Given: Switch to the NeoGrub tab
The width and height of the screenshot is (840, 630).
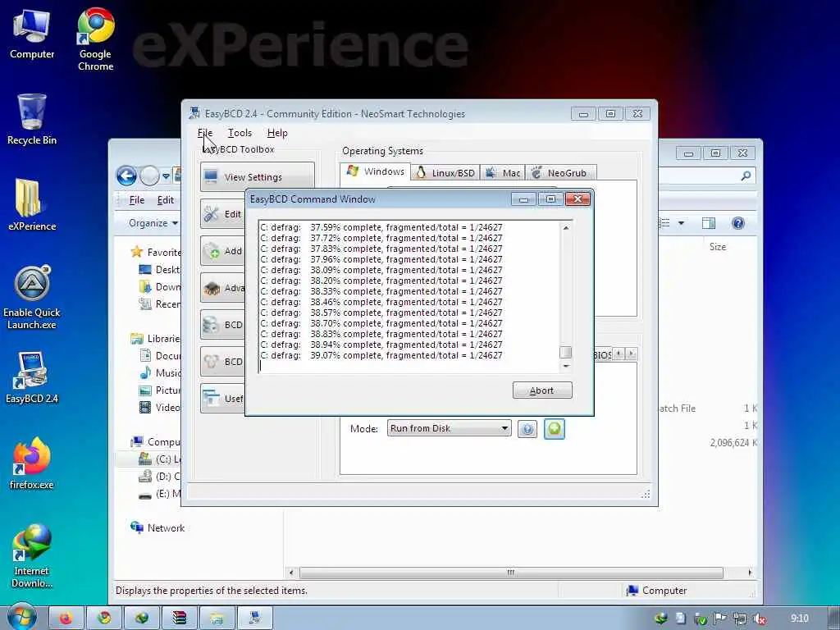Looking at the screenshot, I should pos(561,173).
